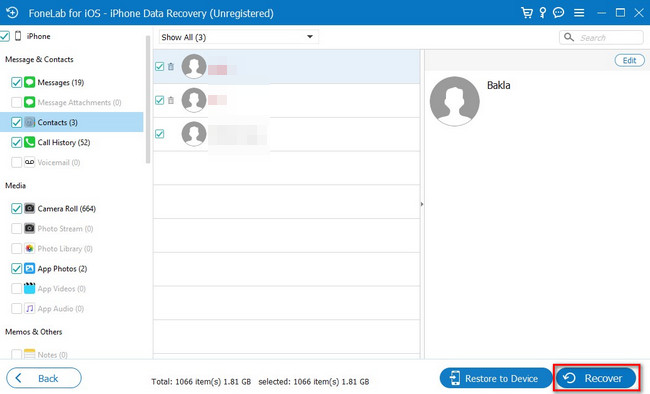
Task: Uncheck the first contact's checkbox
Action: pos(160,66)
